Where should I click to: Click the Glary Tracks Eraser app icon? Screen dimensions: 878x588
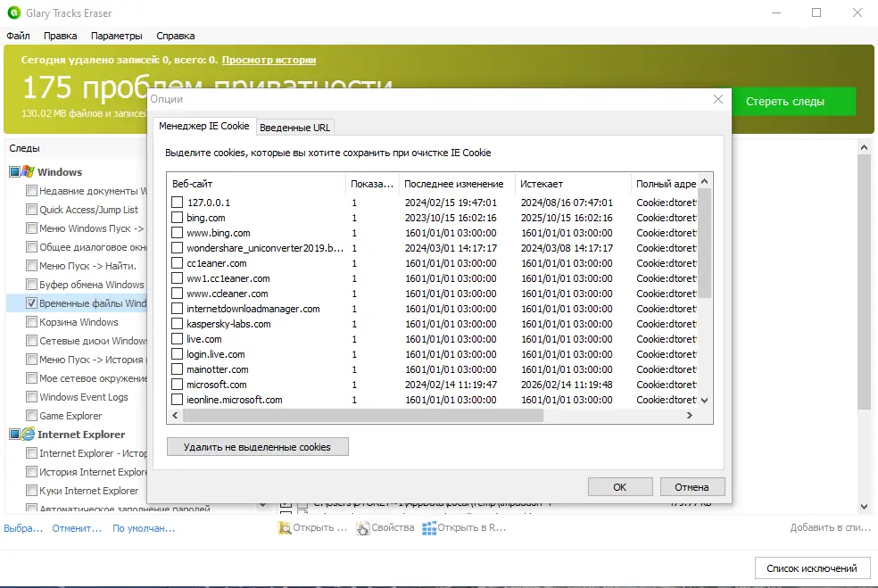[14, 12]
